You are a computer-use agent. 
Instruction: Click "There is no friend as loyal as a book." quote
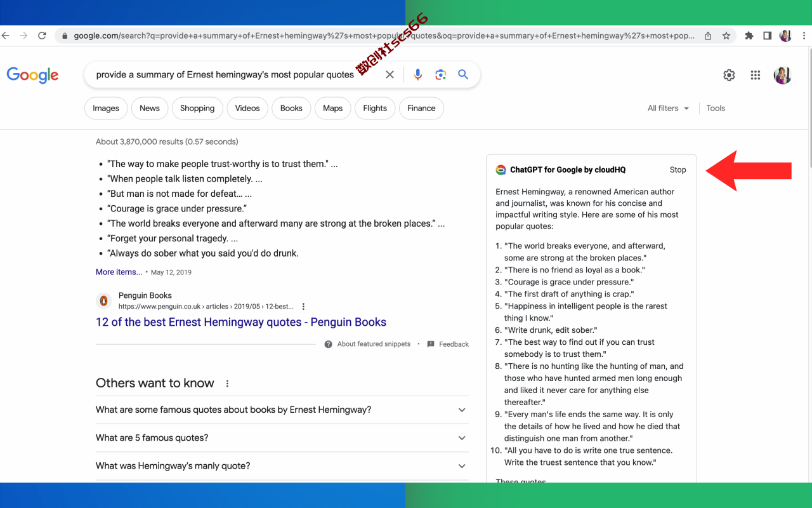pyautogui.click(x=575, y=270)
